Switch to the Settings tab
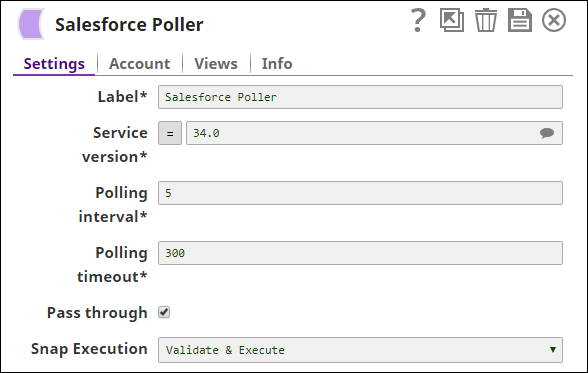This screenshot has width=588, height=373. (x=54, y=64)
